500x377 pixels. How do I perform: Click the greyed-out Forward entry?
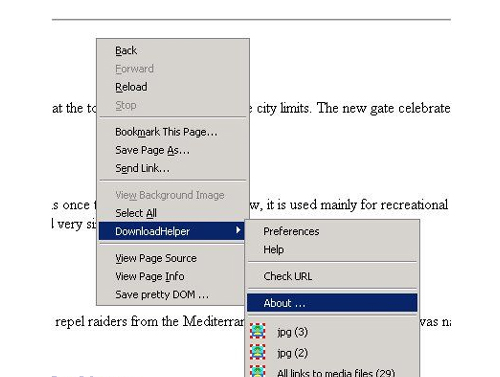[x=173, y=69]
